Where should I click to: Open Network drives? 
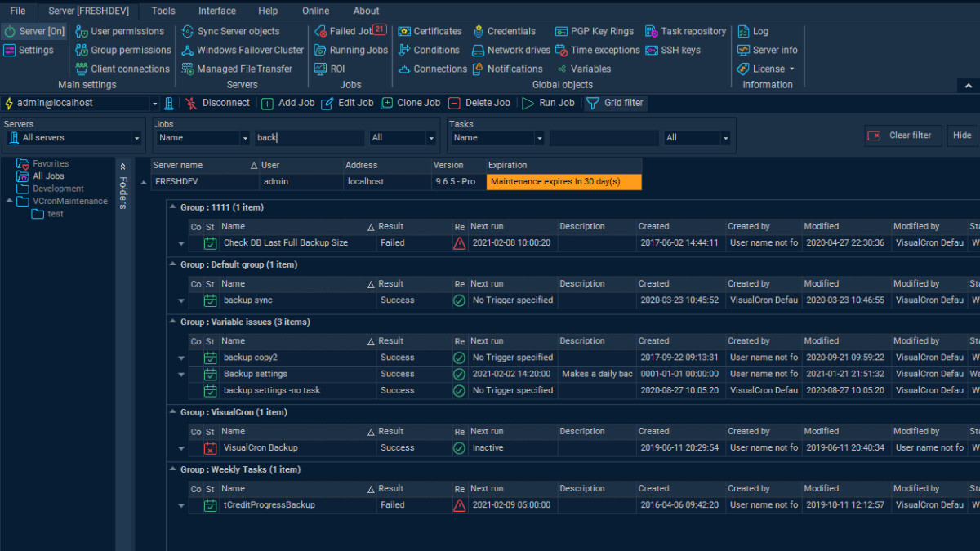510,50
